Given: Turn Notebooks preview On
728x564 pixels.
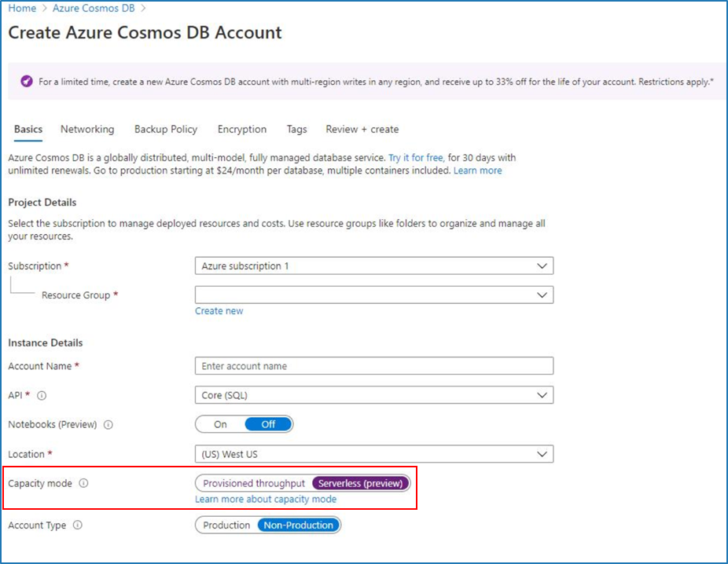Looking at the screenshot, I should 220,424.
